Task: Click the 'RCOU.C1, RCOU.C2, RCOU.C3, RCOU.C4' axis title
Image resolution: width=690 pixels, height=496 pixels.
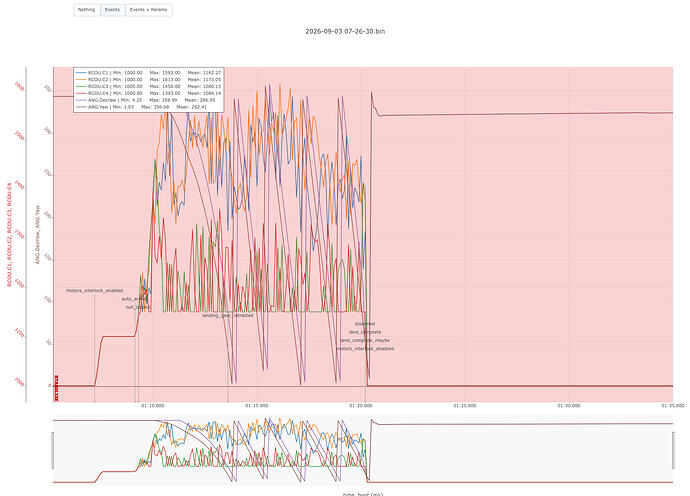Action: 9,234
